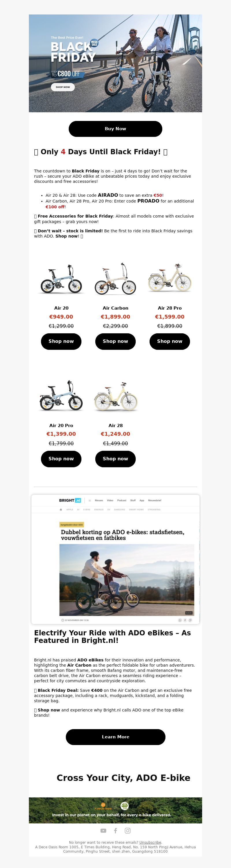Click Shop now under Air 20

[61, 341]
